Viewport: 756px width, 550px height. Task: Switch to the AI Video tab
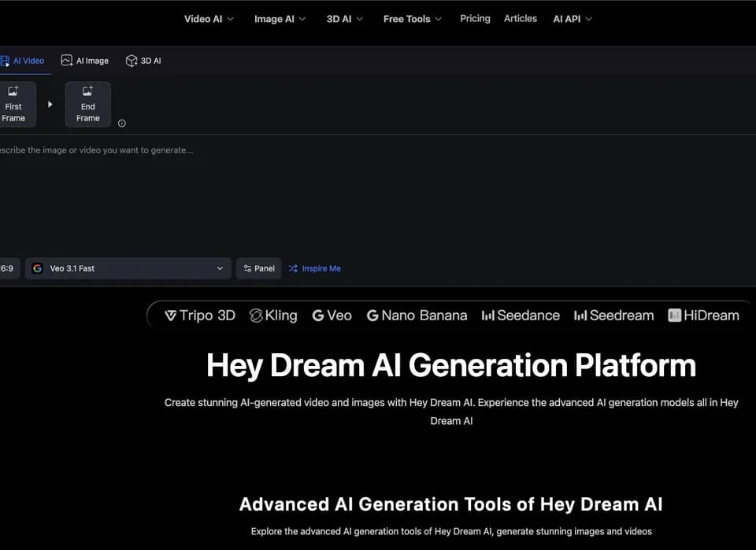click(23, 61)
